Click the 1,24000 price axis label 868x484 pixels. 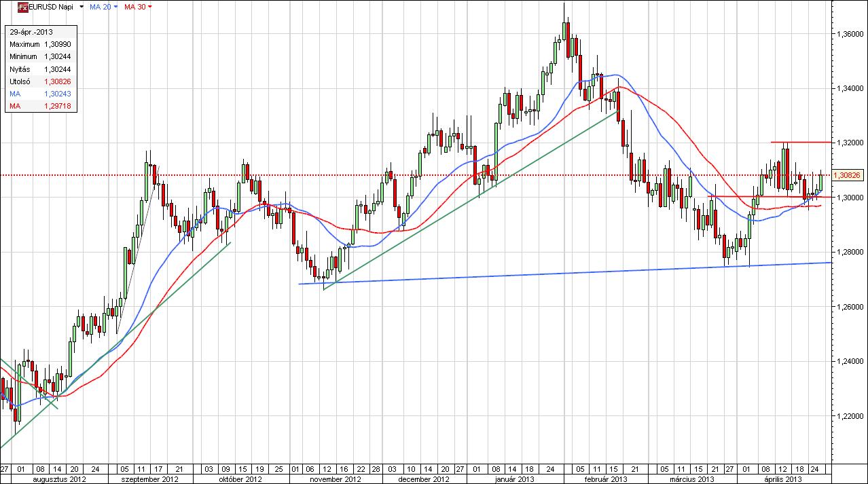tap(850, 362)
